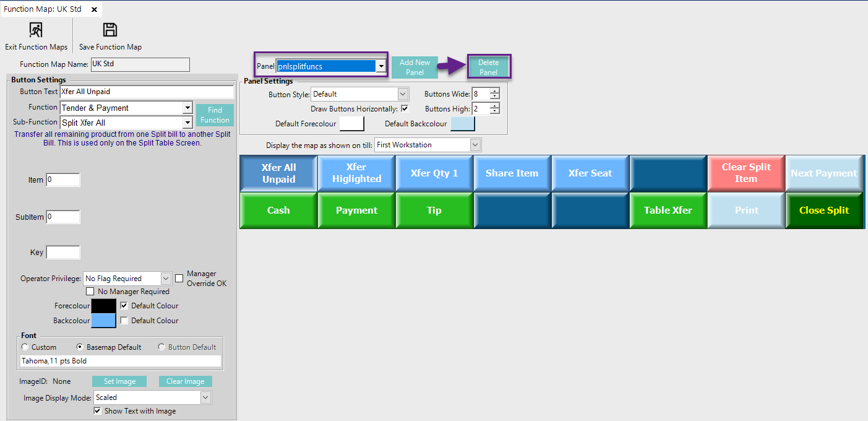The image size is (868, 421).
Task: Click the Delete Panel button
Action: (x=488, y=67)
